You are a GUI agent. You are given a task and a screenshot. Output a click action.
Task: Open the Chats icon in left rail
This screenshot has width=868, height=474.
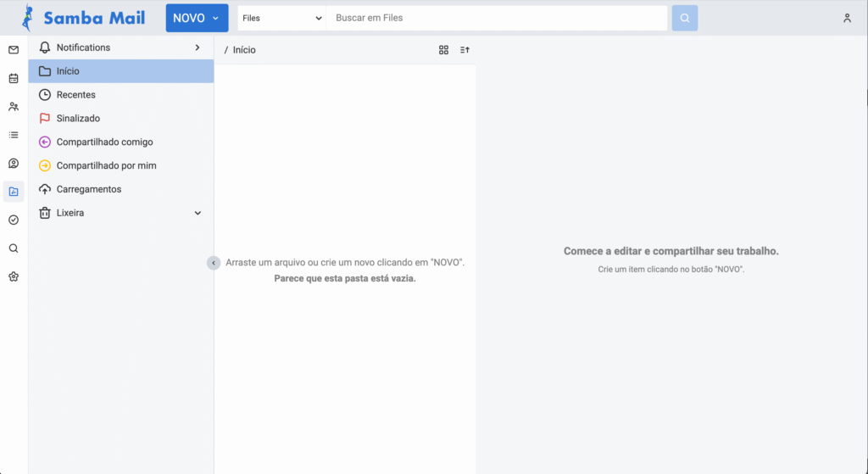[x=14, y=164]
